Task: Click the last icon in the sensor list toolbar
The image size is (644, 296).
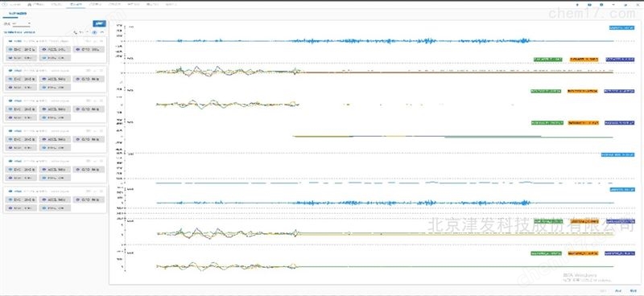Action: point(102,32)
